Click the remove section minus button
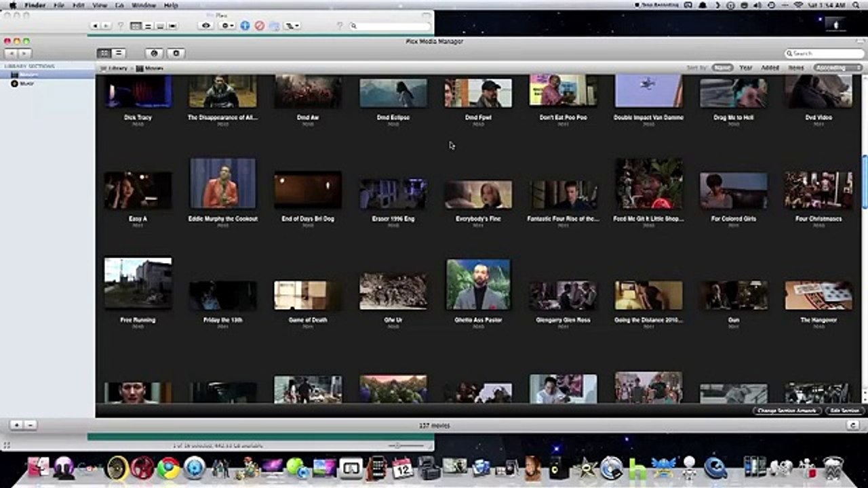Image resolution: width=868 pixels, height=488 pixels. (30, 425)
